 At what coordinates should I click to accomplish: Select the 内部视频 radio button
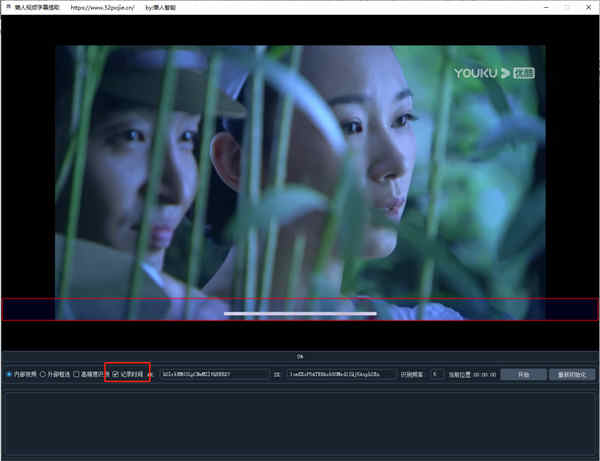coord(10,374)
